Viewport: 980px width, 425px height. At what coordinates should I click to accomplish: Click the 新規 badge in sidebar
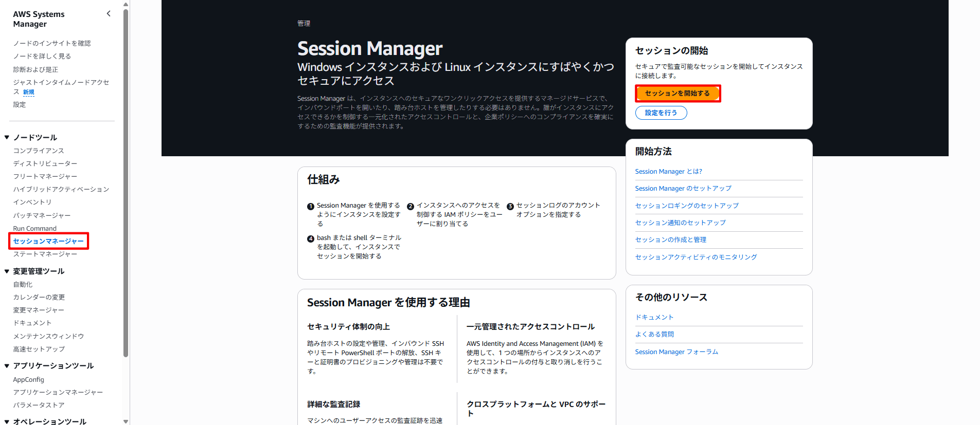29,92
